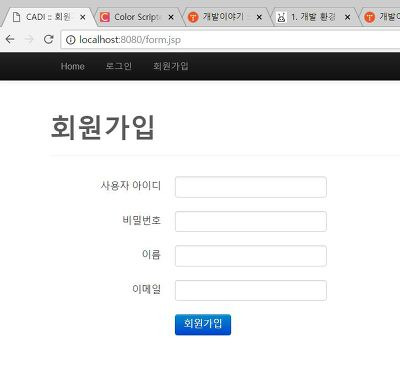Click the large 회원가입 page heading
Screen dimensions: 400x390
(103, 127)
